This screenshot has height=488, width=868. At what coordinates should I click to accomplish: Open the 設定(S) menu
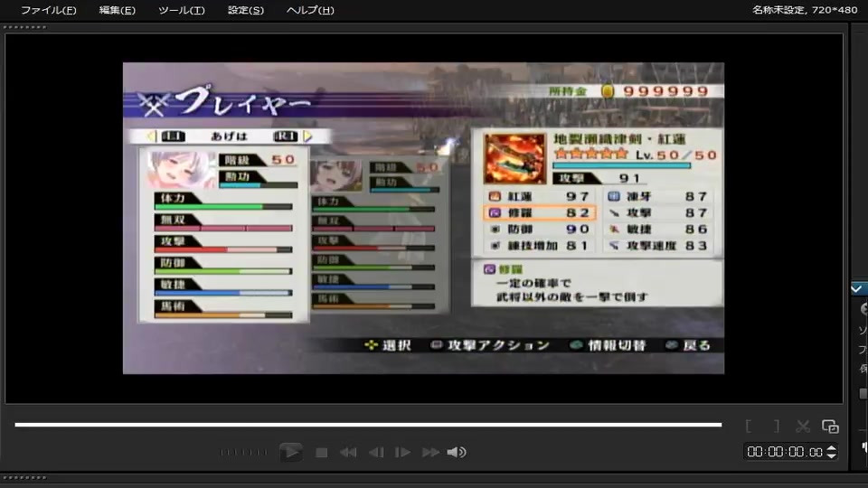click(x=246, y=10)
